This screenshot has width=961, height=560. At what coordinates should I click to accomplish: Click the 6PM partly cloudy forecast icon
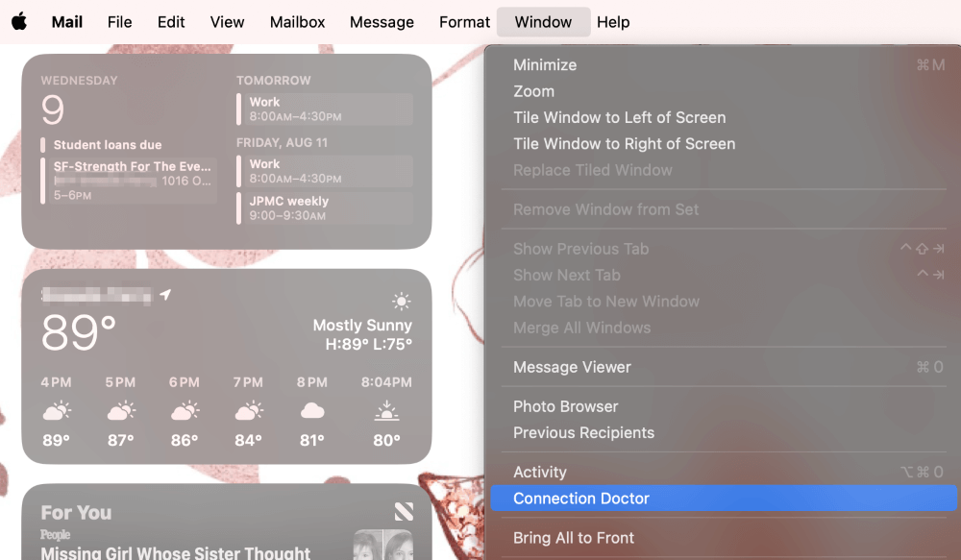(x=185, y=410)
